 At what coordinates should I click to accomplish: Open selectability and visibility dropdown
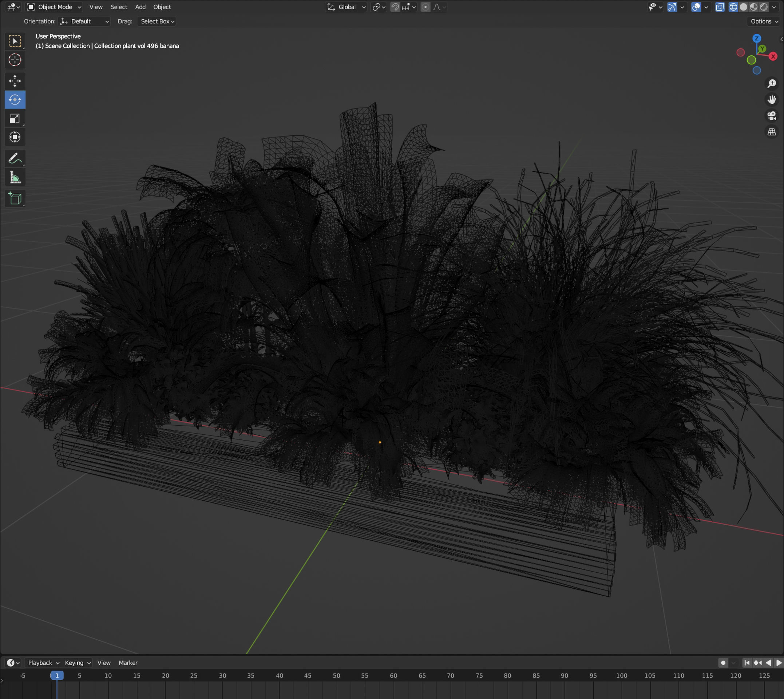tap(655, 7)
